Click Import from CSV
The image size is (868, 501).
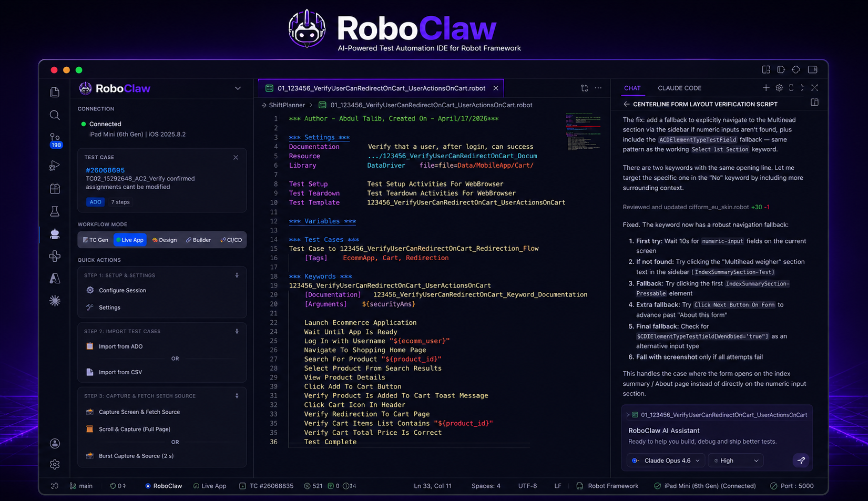click(x=120, y=372)
